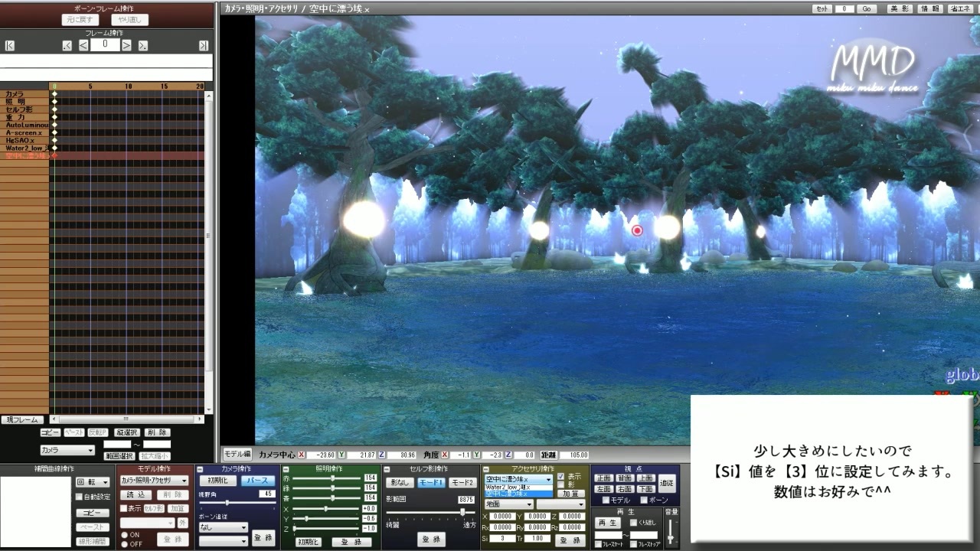Collapse the 照明操作 panel

pos(286,469)
